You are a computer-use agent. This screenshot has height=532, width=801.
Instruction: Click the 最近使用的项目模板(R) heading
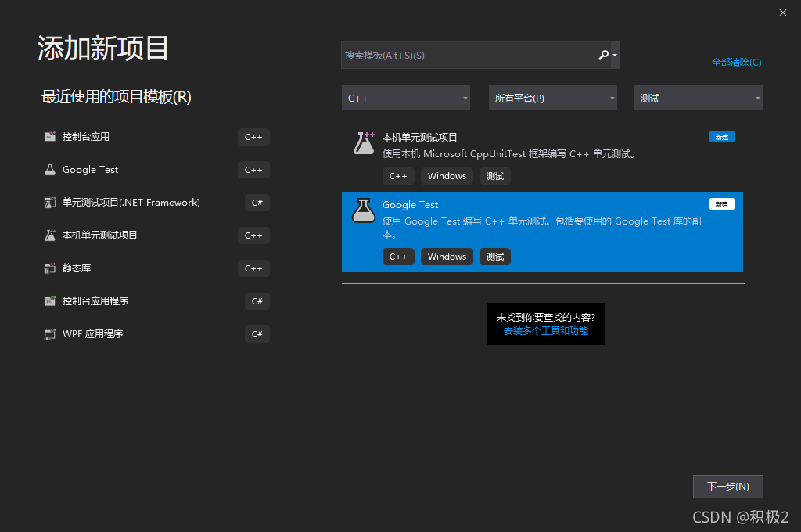[x=116, y=96]
